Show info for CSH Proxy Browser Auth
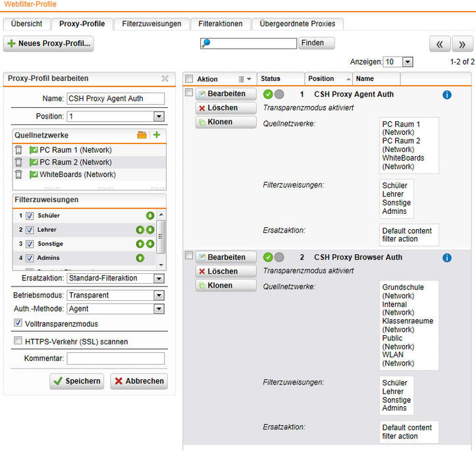Viewport: 476px width, 451px height. point(447,257)
